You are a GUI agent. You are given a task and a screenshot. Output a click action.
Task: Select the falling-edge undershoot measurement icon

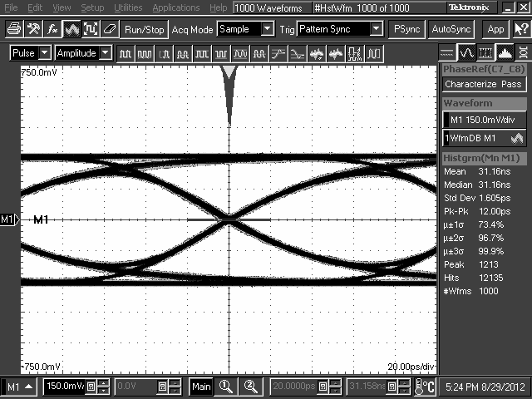[298, 53]
